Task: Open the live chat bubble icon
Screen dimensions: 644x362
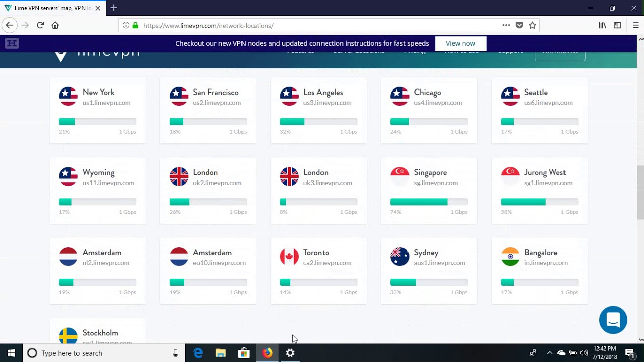Action: pyautogui.click(x=613, y=320)
